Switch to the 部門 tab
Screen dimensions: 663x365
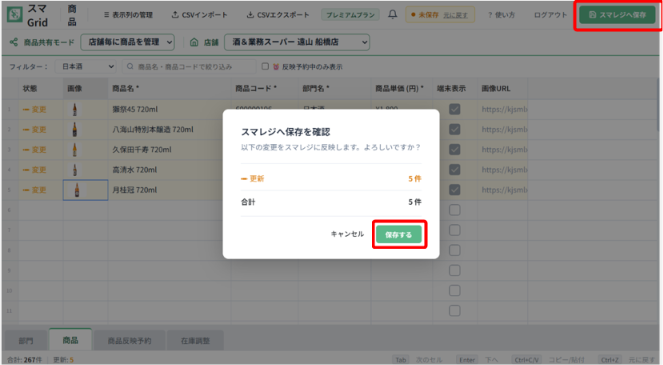coord(26,340)
